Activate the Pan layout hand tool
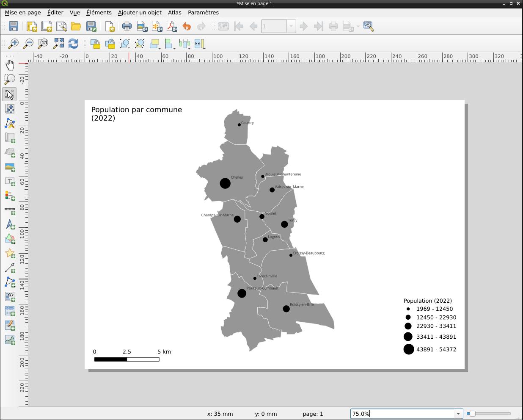The width and height of the screenshot is (523, 420). tap(10, 65)
